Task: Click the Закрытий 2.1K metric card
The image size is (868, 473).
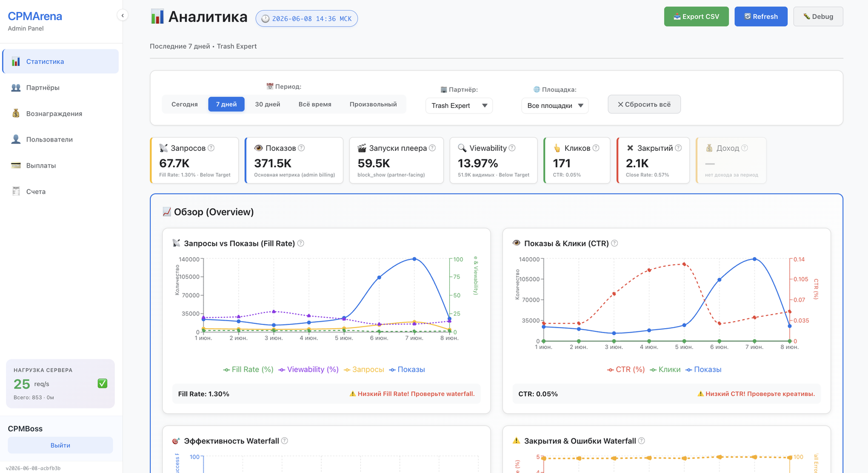Action: click(x=653, y=161)
